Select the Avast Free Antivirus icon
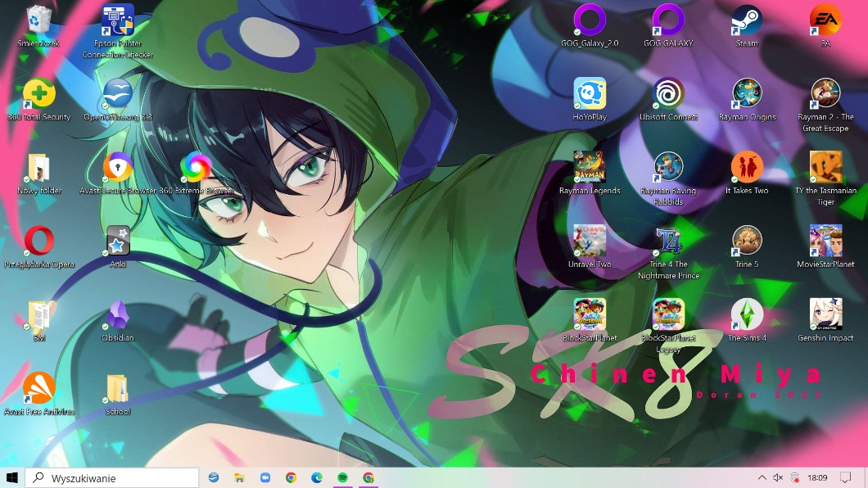Image resolution: width=868 pixels, height=488 pixels. [x=38, y=389]
